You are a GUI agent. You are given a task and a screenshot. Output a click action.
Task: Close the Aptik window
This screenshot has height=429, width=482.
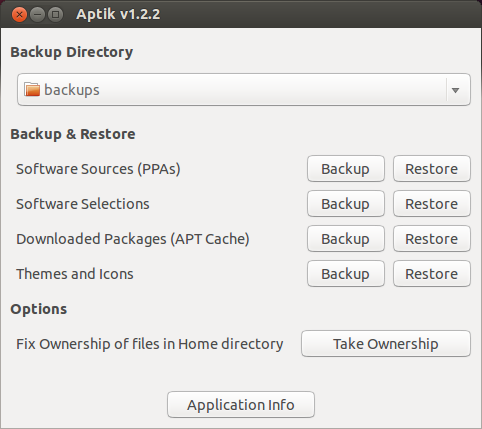(x=19, y=15)
